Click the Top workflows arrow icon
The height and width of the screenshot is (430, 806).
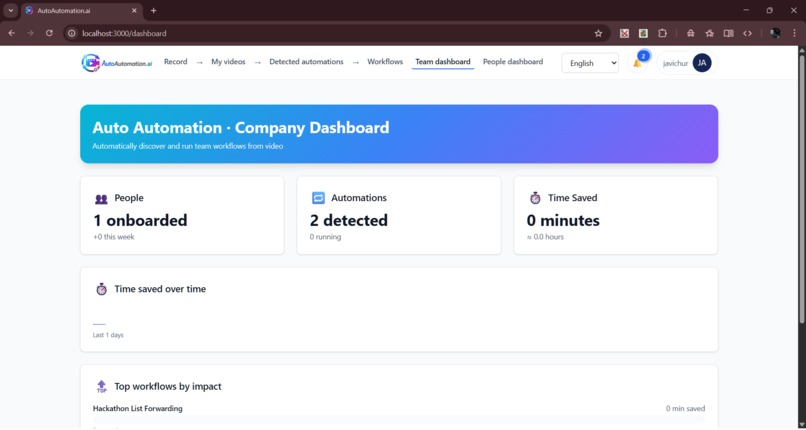101,386
